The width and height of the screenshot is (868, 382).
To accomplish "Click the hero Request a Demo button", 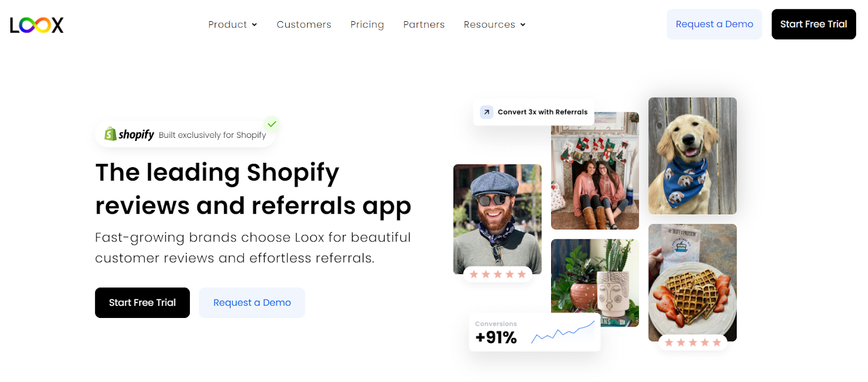I will (x=252, y=303).
